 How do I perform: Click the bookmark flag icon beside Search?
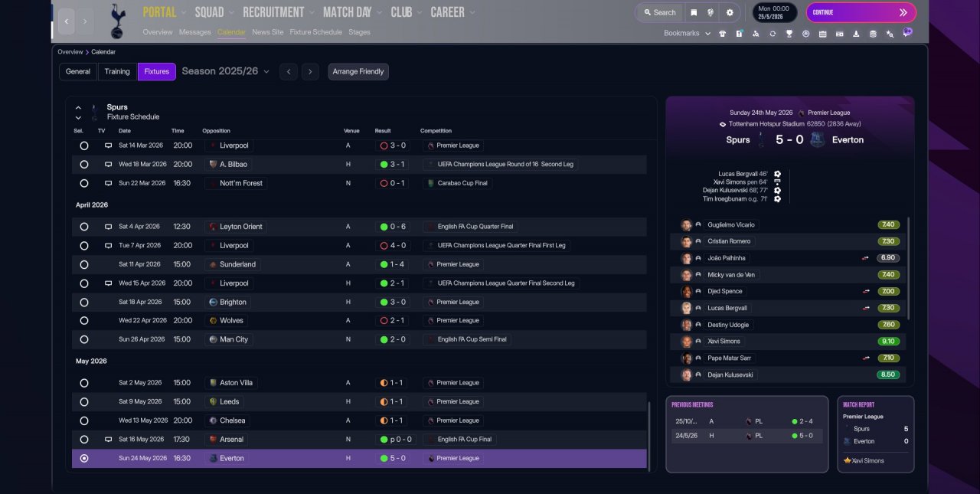[694, 12]
